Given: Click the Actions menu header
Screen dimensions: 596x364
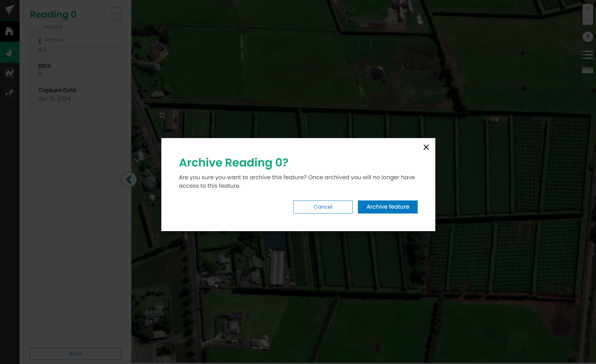Looking at the screenshot, I should coord(54,27).
